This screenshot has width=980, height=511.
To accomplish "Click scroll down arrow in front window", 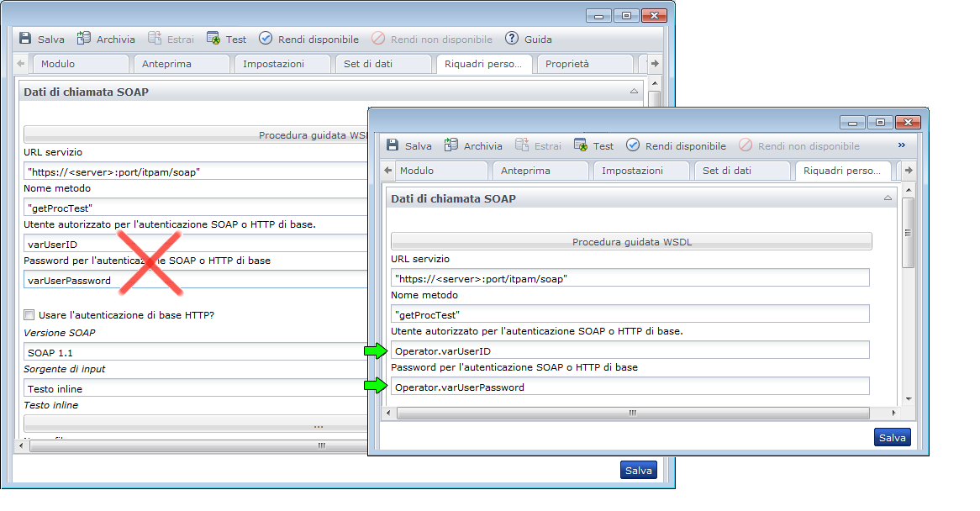I will (908, 398).
